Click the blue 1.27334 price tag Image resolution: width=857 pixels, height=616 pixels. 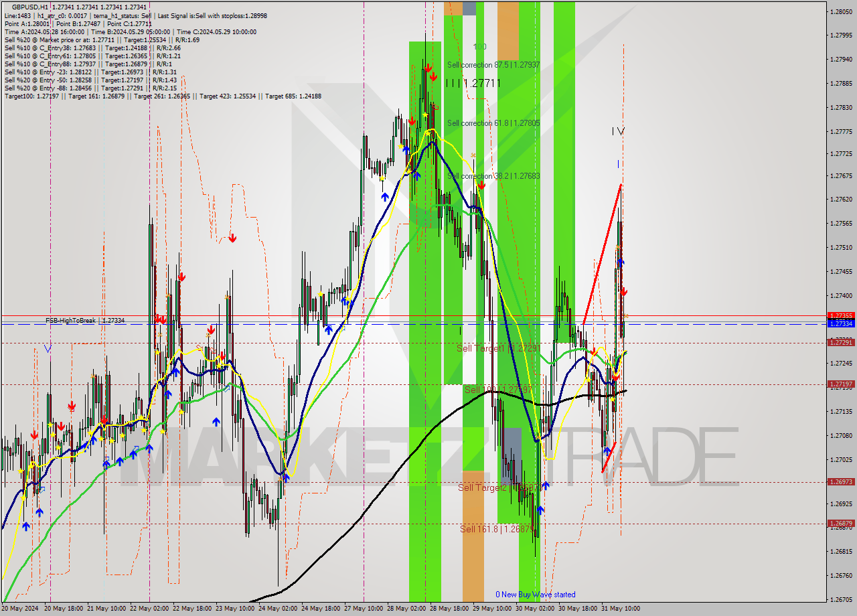point(841,323)
